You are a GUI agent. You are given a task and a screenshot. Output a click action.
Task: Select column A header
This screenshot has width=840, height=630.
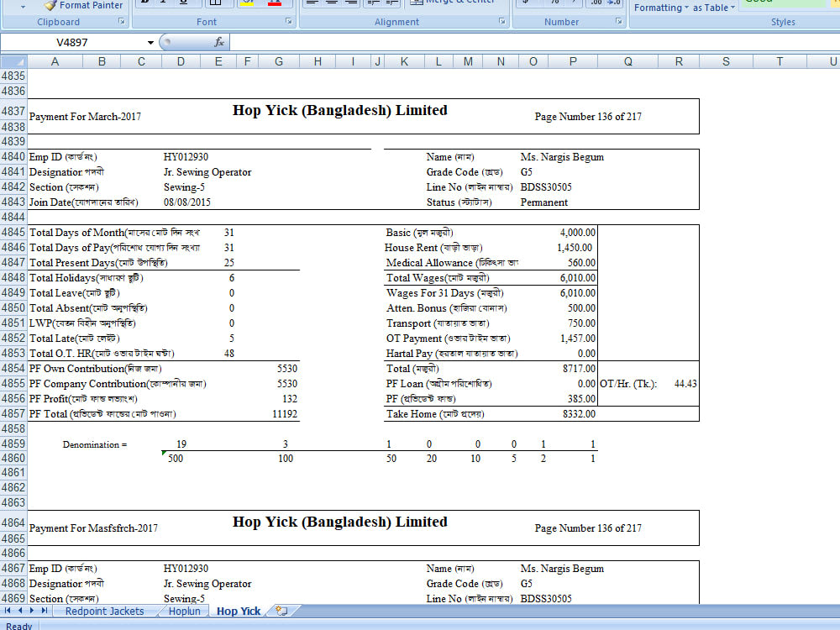(55, 61)
